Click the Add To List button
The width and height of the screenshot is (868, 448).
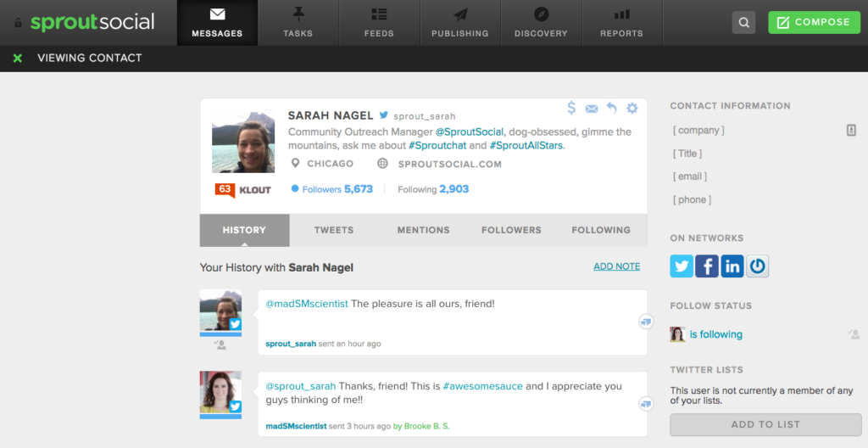765,425
